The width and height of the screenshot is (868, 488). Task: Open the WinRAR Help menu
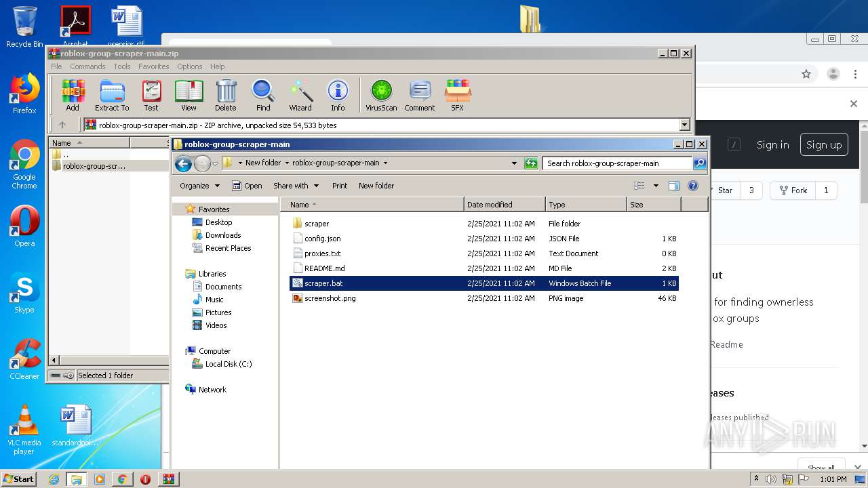coord(217,66)
